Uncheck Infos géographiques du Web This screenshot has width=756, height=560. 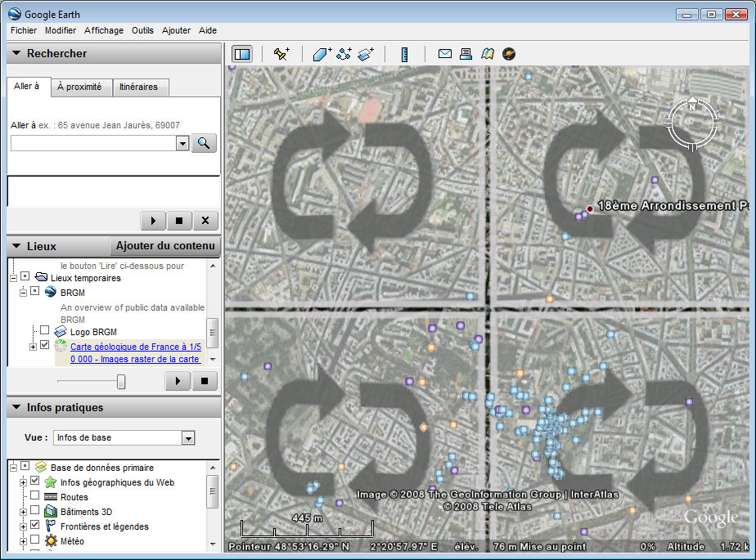pyautogui.click(x=34, y=481)
